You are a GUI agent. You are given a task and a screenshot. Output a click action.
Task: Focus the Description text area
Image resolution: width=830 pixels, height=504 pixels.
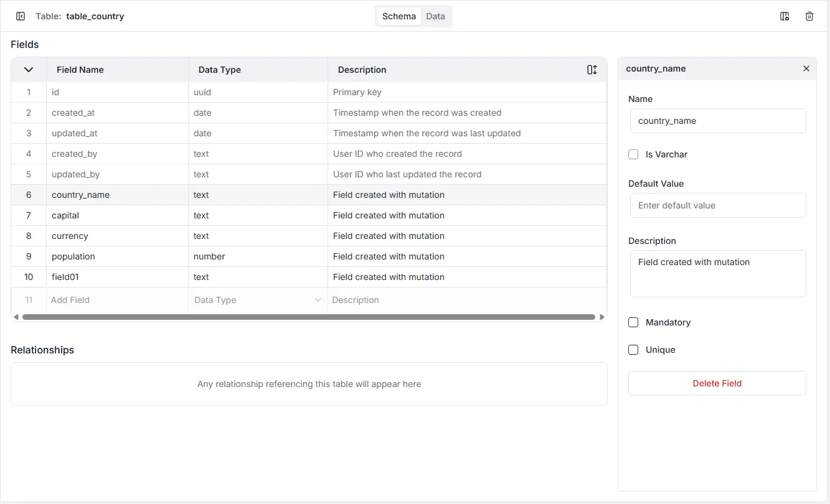click(717, 274)
